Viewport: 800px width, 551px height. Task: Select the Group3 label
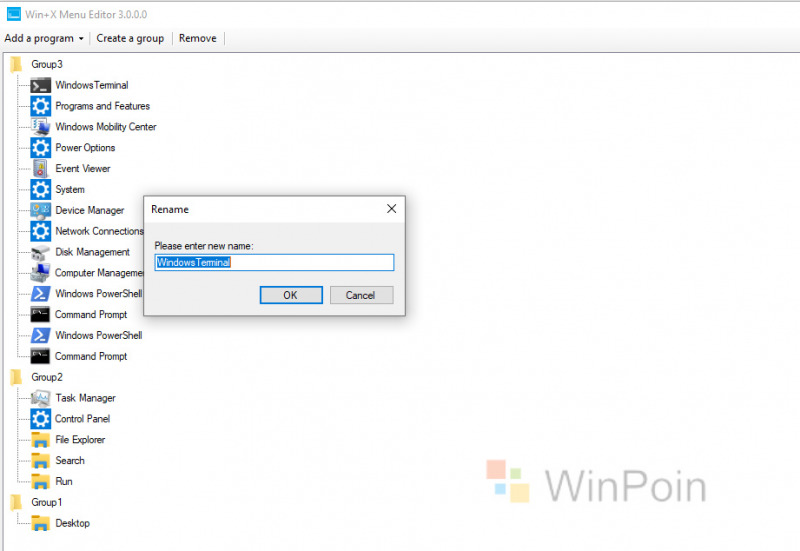47,64
